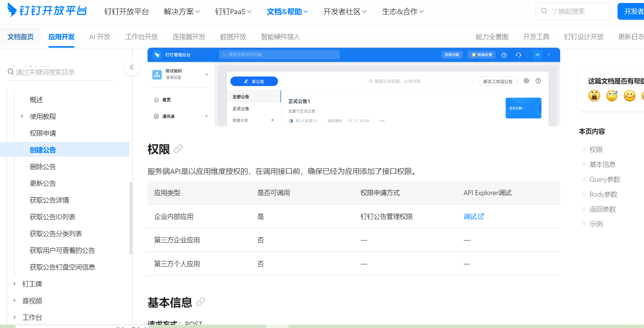Collapse the sidebar with the left arrow button
The width and height of the screenshot is (644, 328).
[x=132, y=67]
